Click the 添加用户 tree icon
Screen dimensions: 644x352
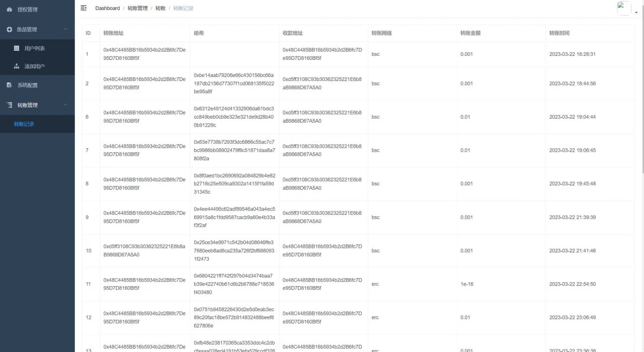(17, 66)
